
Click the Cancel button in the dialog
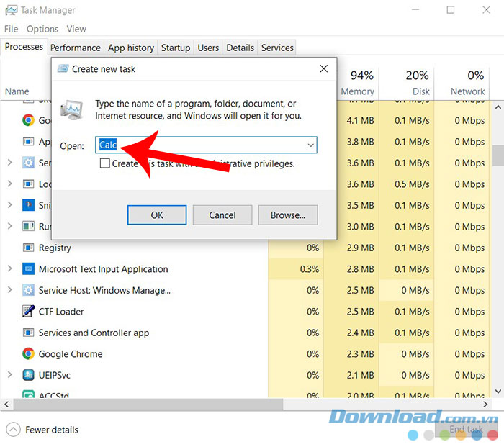222,215
